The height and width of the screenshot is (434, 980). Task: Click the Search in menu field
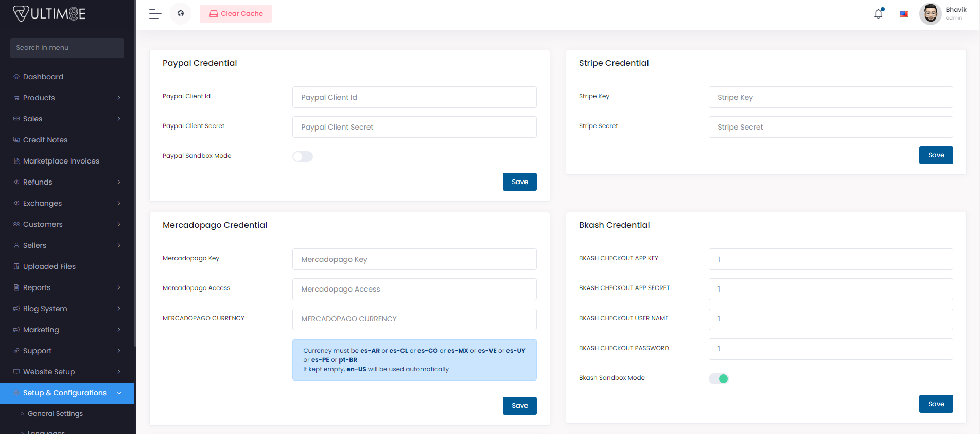(67, 48)
